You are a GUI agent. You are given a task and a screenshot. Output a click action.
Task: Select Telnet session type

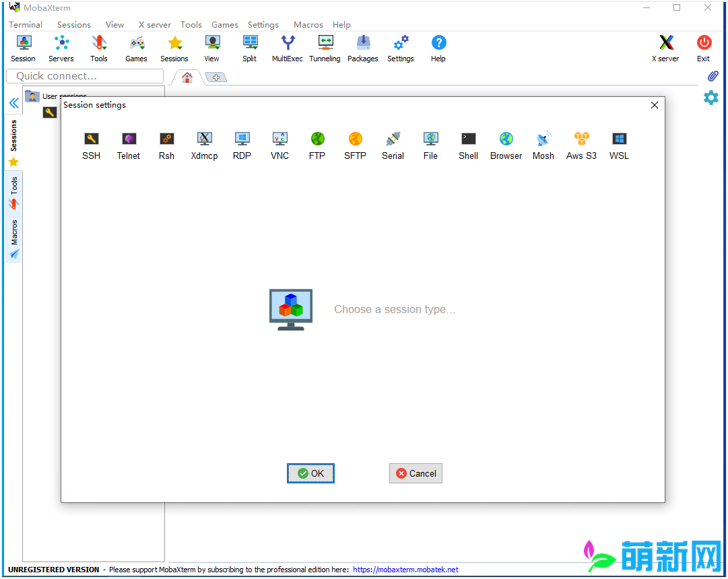129,146
